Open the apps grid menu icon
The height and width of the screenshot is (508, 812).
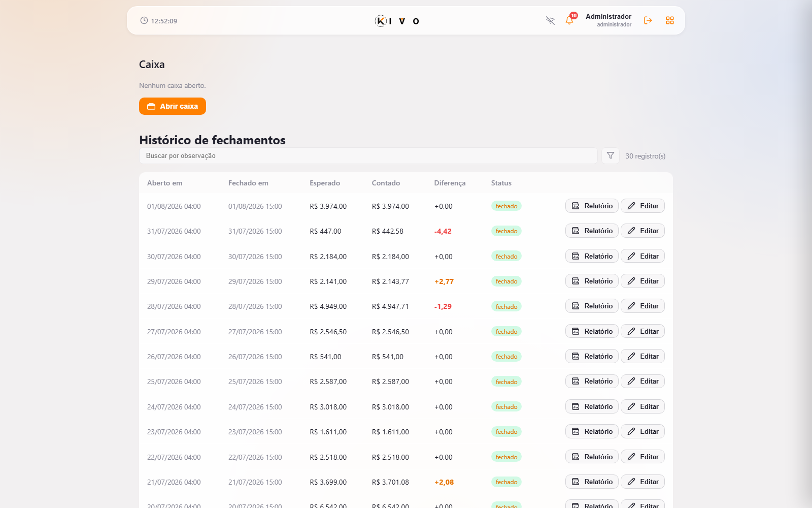coord(670,20)
